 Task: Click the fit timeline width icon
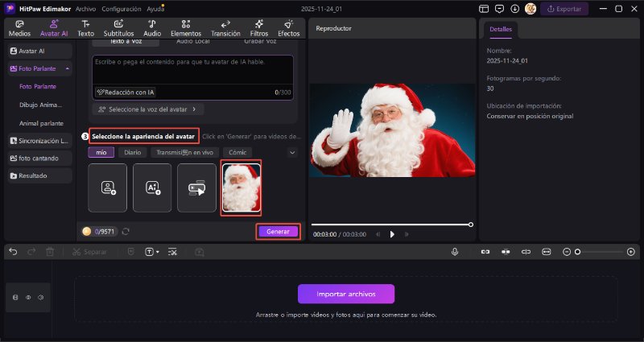[547, 252]
